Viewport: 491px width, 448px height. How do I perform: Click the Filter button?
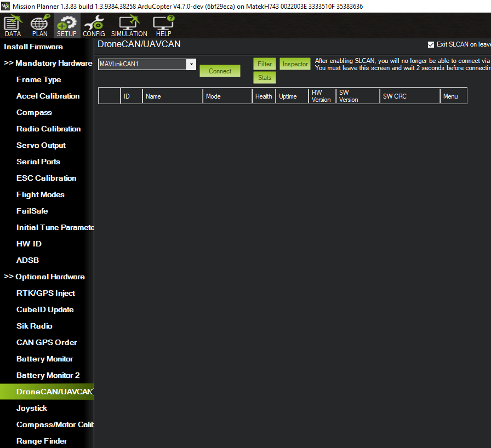pyautogui.click(x=265, y=64)
